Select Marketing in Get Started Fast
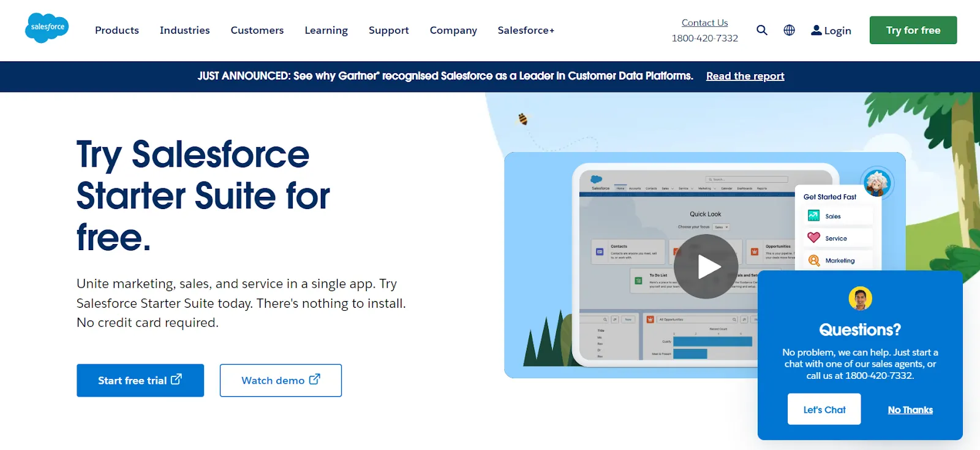 838,261
